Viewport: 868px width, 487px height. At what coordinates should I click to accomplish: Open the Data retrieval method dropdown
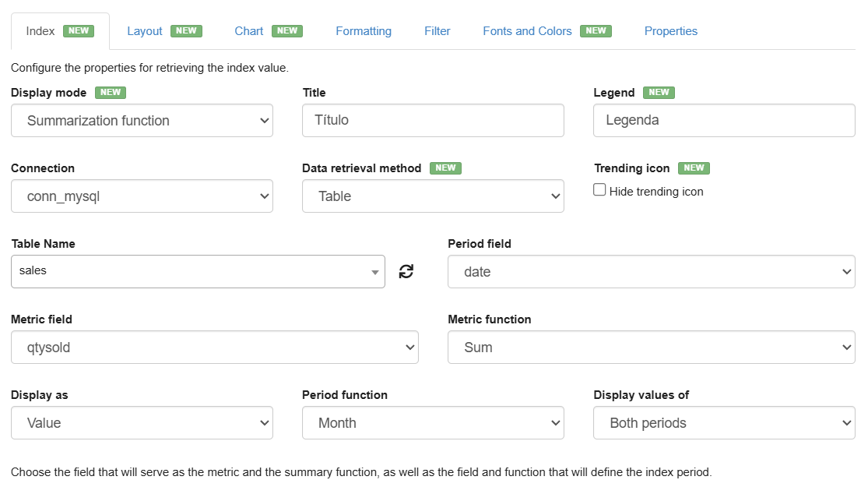(x=433, y=196)
